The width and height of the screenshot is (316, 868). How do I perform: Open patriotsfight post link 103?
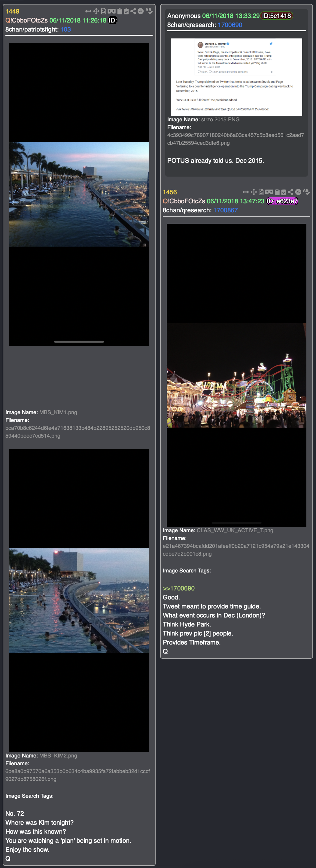pos(66,29)
